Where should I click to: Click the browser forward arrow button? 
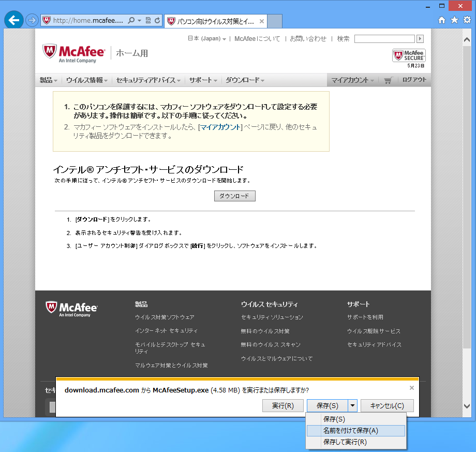[32, 20]
